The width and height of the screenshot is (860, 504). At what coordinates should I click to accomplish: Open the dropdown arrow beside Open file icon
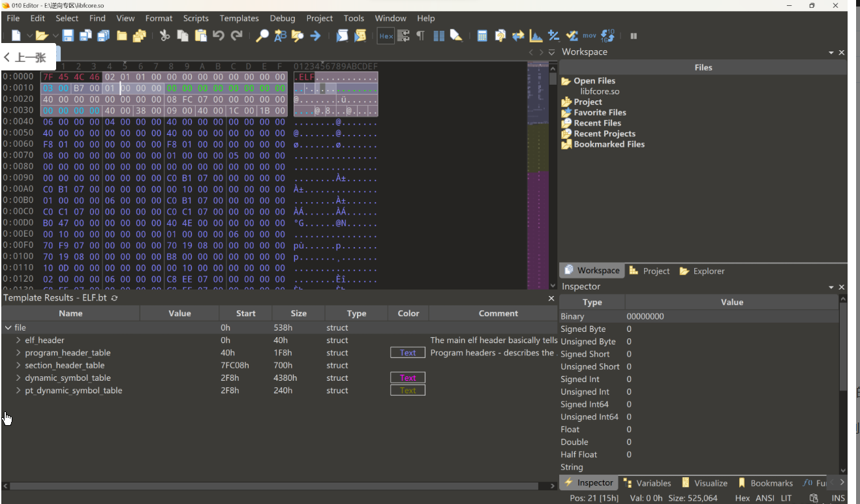pos(55,36)
